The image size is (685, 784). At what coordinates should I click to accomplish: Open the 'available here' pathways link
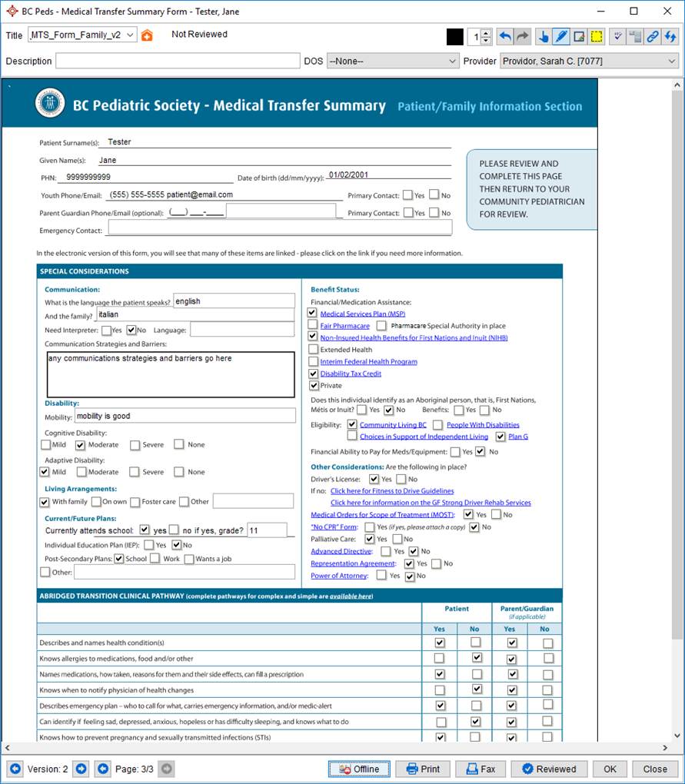pos(351,596)
